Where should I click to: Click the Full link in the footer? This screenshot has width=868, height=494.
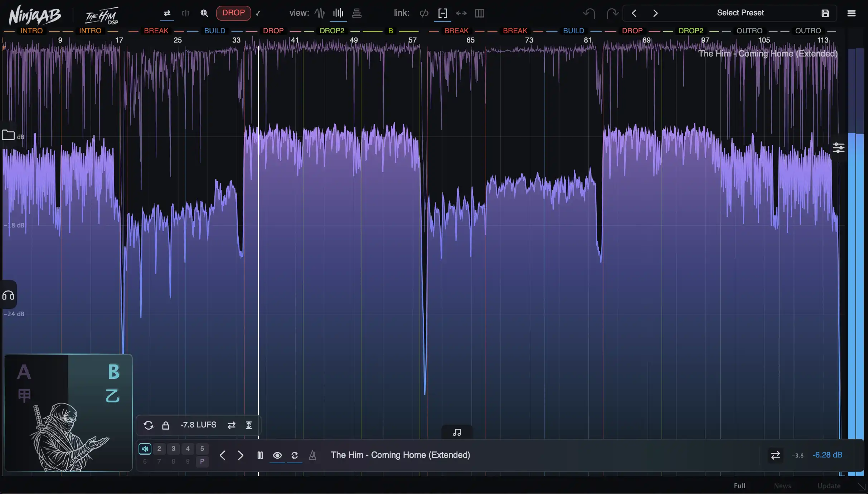740,486
